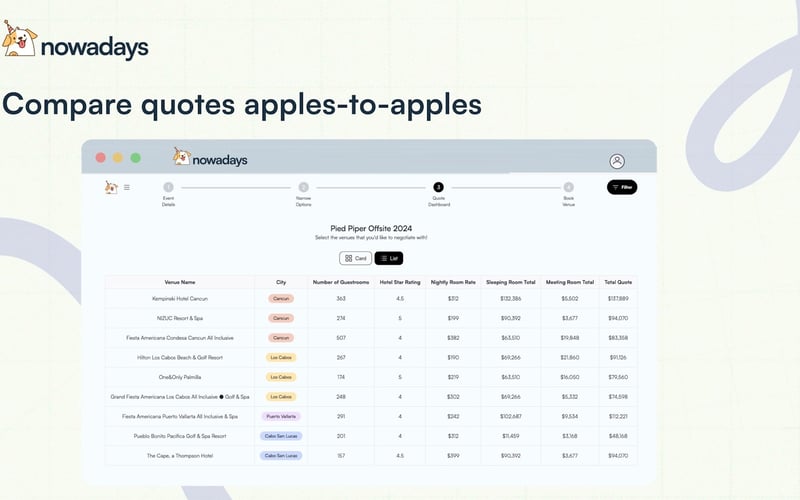Viewport: 800px width, 500px height.
Task: Click Cabo San Lucas tag for The Cape
Action: click(x=281, y=456)
